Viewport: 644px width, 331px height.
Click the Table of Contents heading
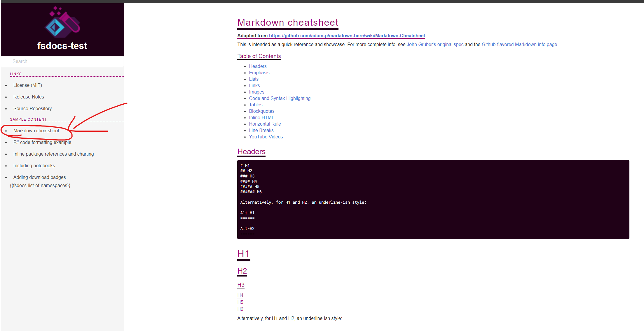coord(259,56)
